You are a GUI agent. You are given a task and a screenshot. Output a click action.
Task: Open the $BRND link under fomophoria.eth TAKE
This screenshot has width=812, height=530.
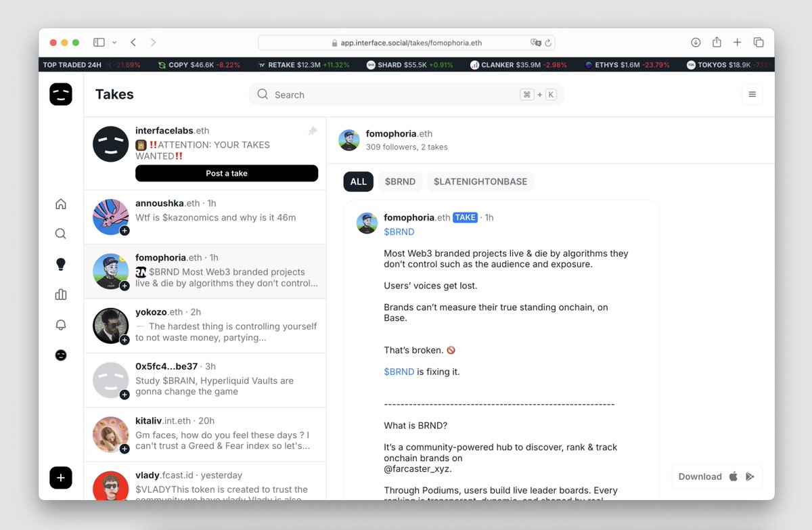click(399, 231)
